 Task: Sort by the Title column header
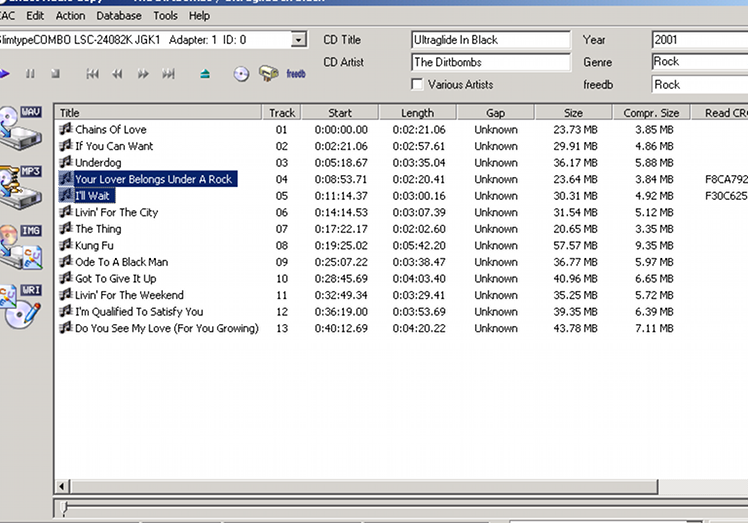click(158, 113)
